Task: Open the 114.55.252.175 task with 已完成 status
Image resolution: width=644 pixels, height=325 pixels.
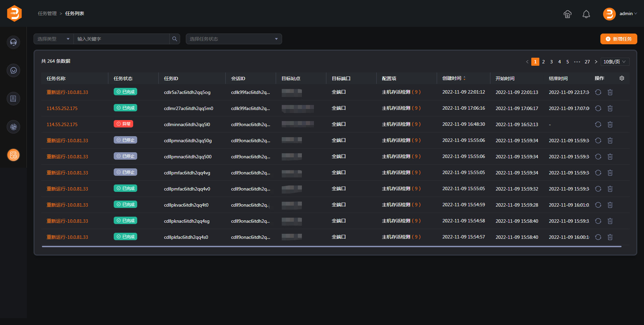Action: coord(62,108)
